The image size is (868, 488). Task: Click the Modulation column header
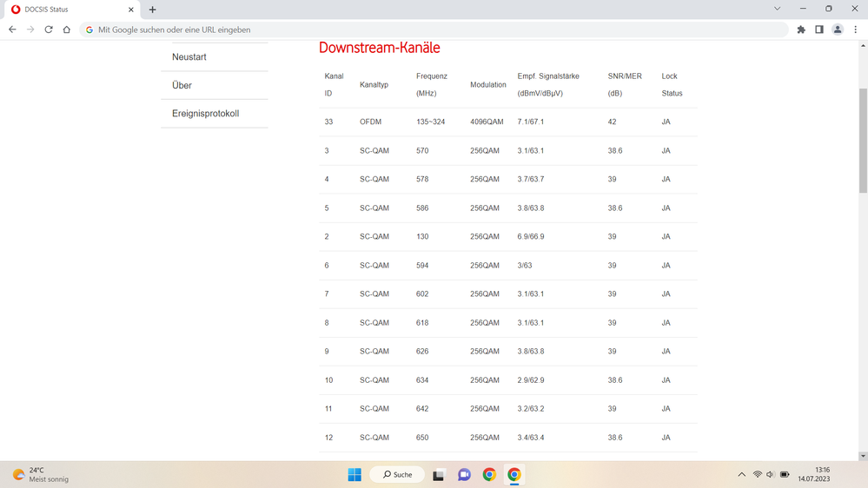tap(487, 84)
